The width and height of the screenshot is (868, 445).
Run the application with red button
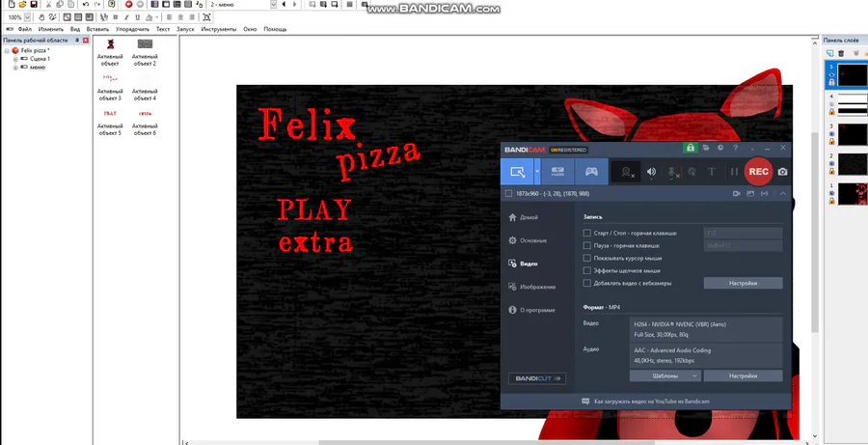point(128,4)
